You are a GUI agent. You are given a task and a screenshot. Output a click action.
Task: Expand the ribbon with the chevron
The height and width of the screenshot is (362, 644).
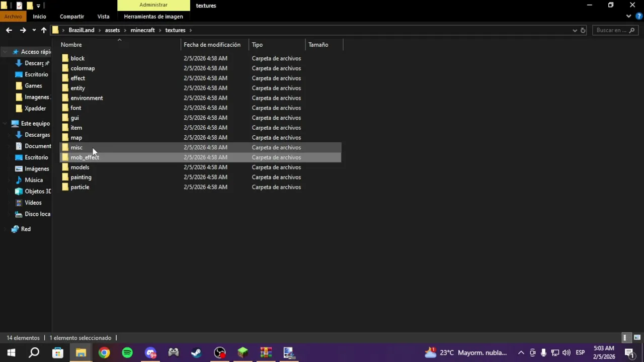pos(628,16)
